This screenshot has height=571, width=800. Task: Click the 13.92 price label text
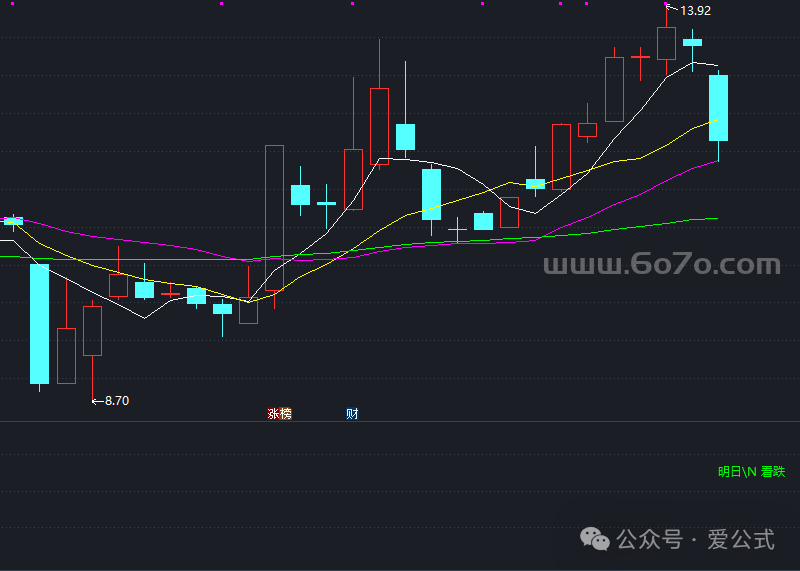pyautogui.click(x=695, y=11)
